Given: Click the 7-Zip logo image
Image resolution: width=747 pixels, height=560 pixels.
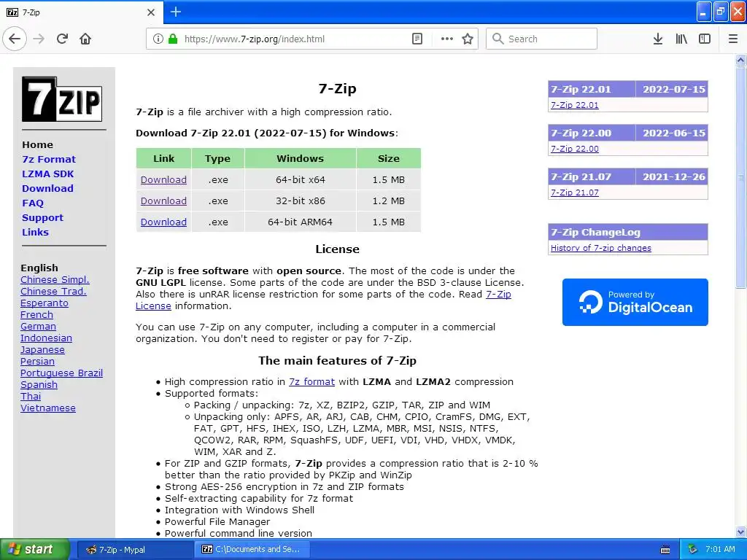Looking at the screenshot, I should coord(62,99).
